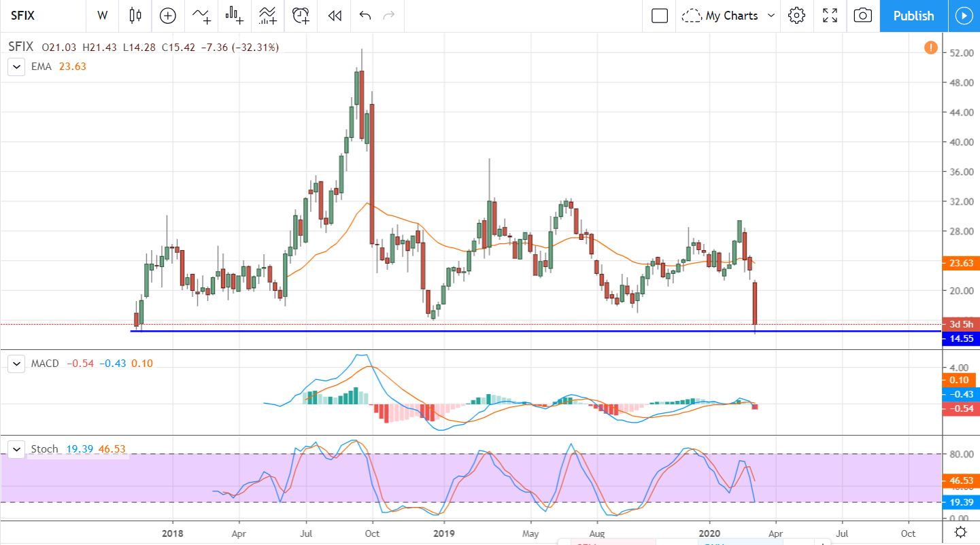Collapse the EMA indicator legend

[x=15, y=67]
